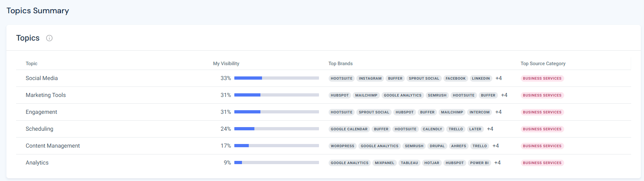Viewport: 644px width, 181px height.
Task: Click Hootsuite tag in Social Media row
Action: coord(341,78)
